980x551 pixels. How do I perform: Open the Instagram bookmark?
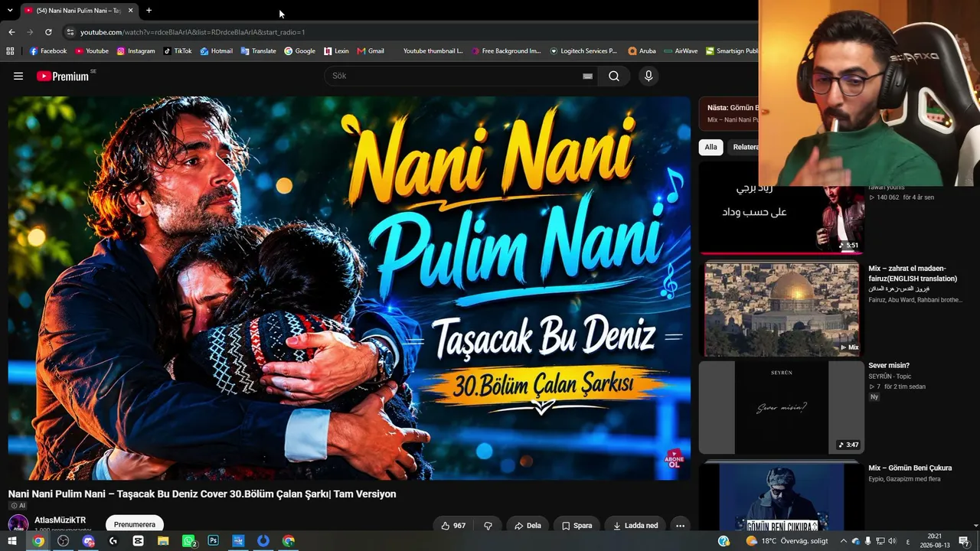coord(136,51)
